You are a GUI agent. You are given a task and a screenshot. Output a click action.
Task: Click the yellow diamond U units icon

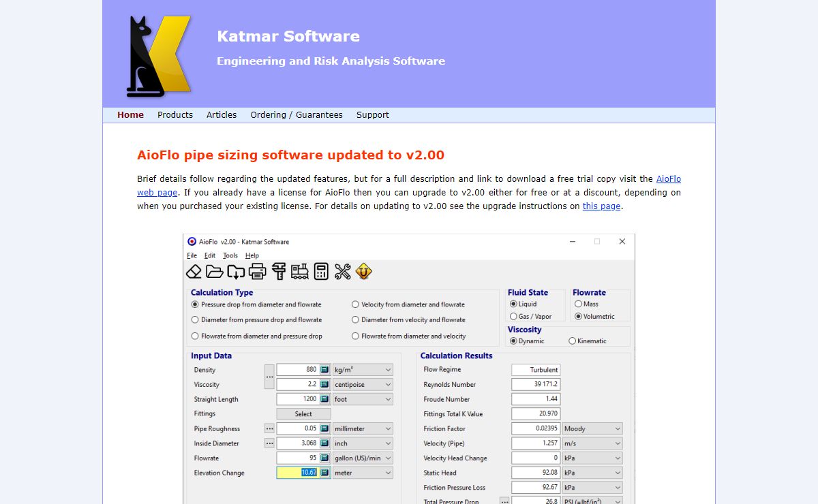click(364, 272)
